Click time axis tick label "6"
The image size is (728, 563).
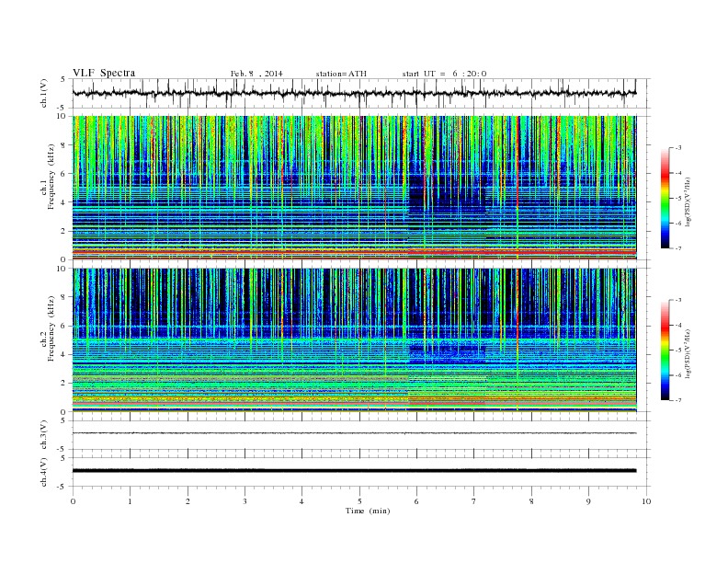417,501
